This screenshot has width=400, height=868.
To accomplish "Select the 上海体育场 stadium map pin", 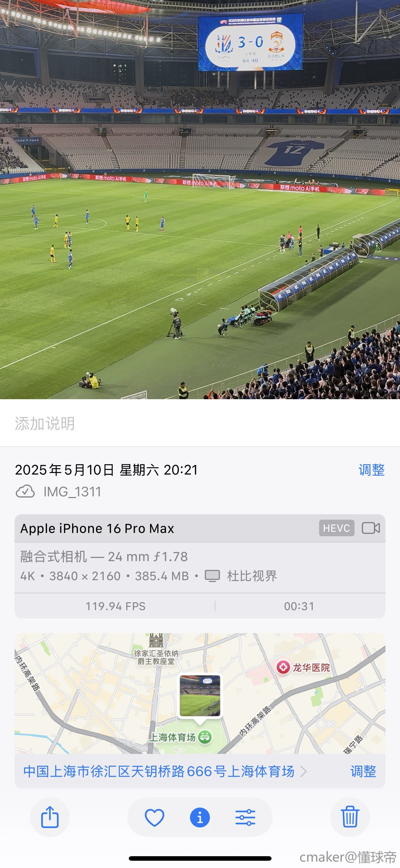I will pyautogui.click(x=205, y=737).
